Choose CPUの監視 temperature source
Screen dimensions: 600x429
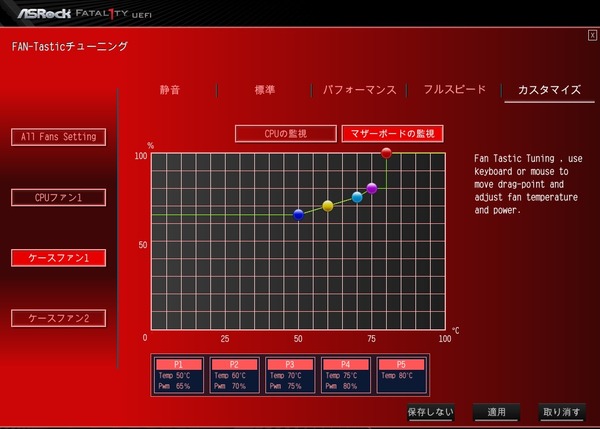click(x=286, y=134)
